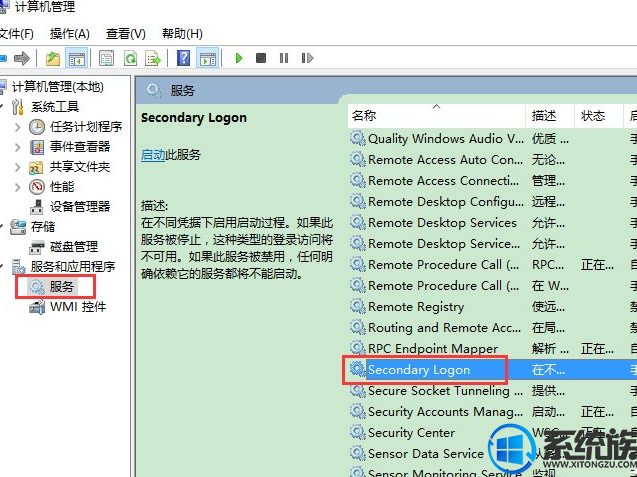Click the 任务计划程序 clock icon
Viewport: 637px width, 477px height.
(x=37, y=127)
